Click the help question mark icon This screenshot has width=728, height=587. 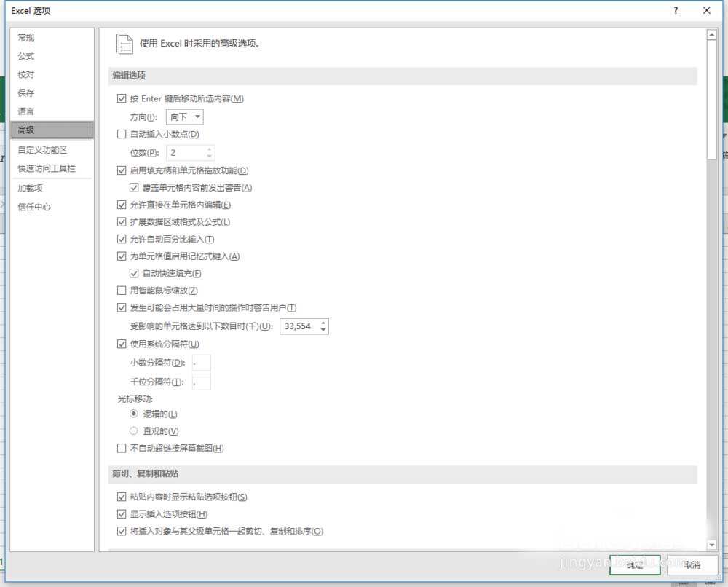[676, 11]
